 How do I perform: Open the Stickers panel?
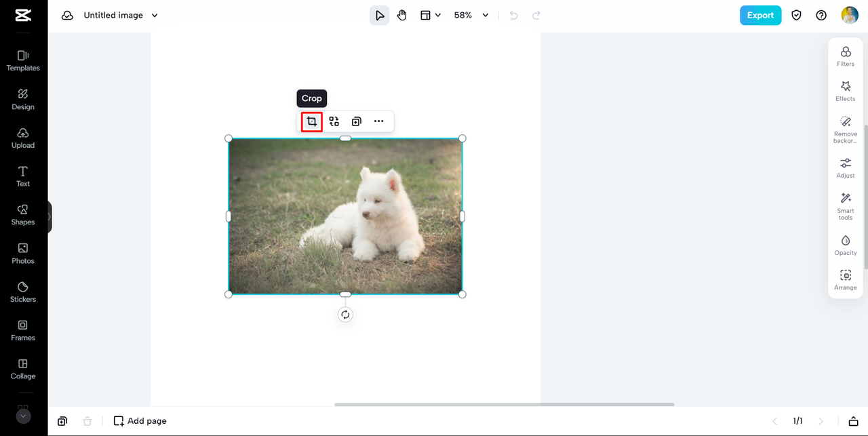pos(23,292)
